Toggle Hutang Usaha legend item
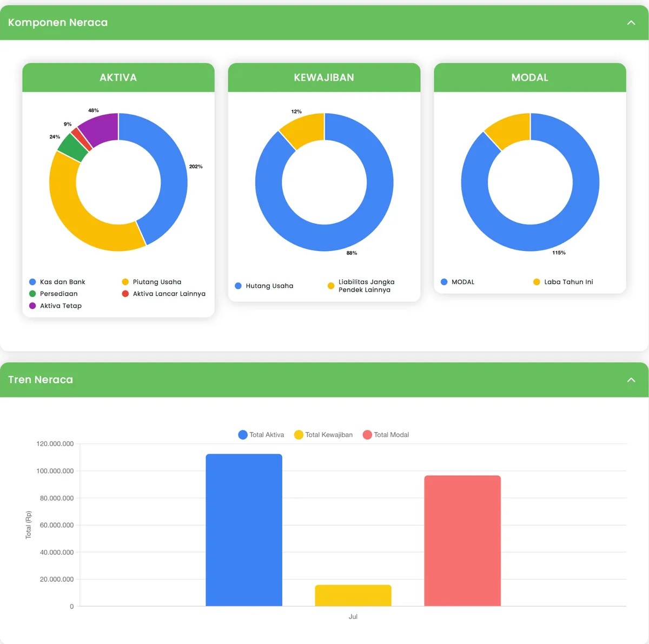The height and width of the screenshot is (644, 649). pos(264,286)
